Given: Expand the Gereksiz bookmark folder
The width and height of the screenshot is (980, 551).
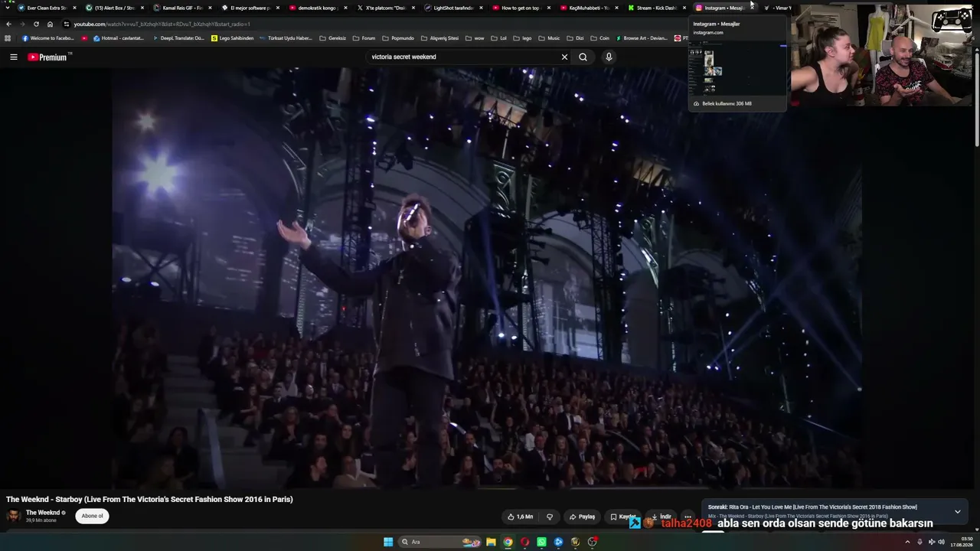Looking at the screenshot, I should click(x=332, y=38).
